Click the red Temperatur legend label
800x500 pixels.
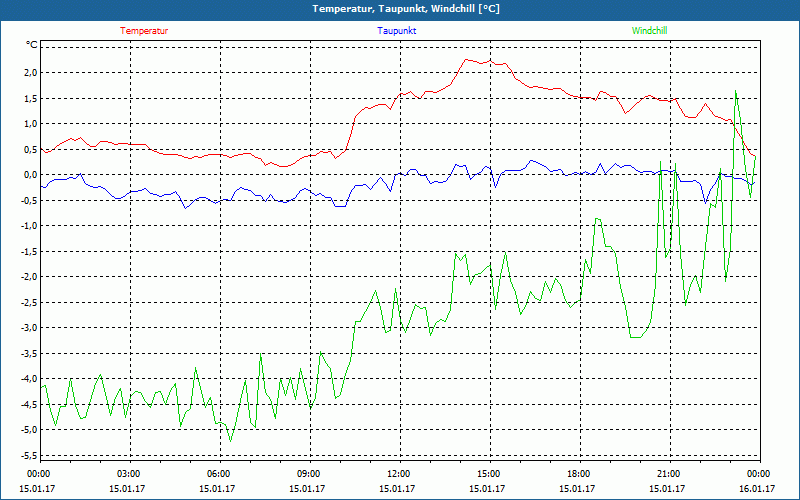[x=144, y=31]
